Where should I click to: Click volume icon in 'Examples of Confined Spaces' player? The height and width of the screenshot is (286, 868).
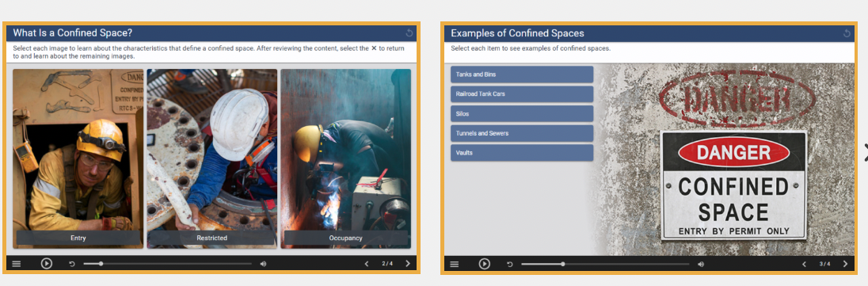pyautogui.click(x=701, y=264)
